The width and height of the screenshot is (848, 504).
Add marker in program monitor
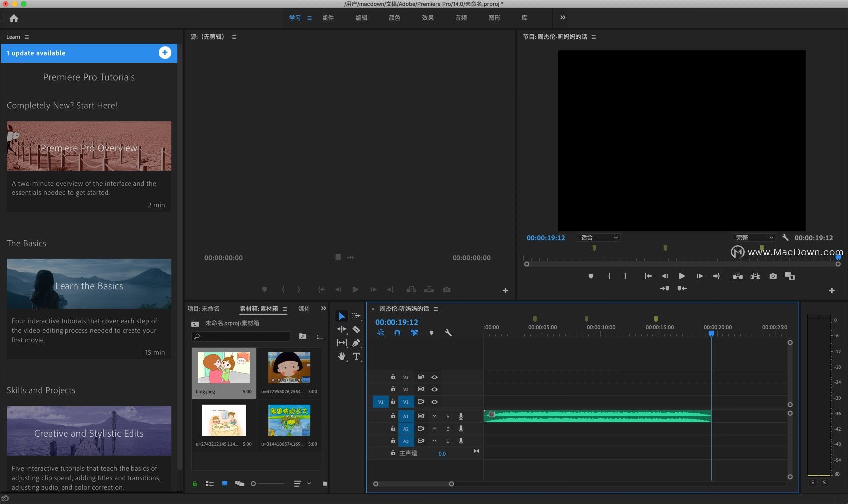coord(591,276)
